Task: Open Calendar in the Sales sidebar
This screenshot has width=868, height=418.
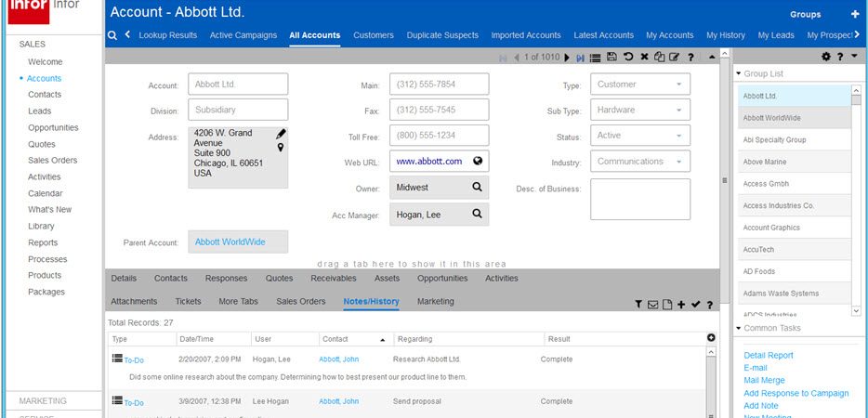Action: pos(46,194)
